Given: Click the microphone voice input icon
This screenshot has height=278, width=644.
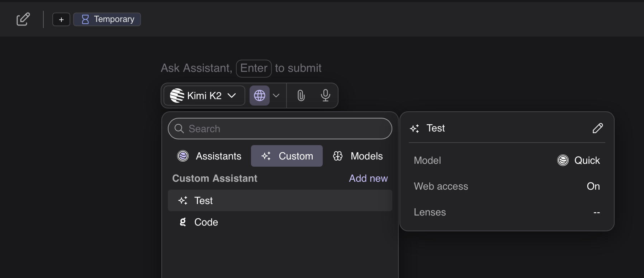Looking at the screenshot, I should click(325, 96).
